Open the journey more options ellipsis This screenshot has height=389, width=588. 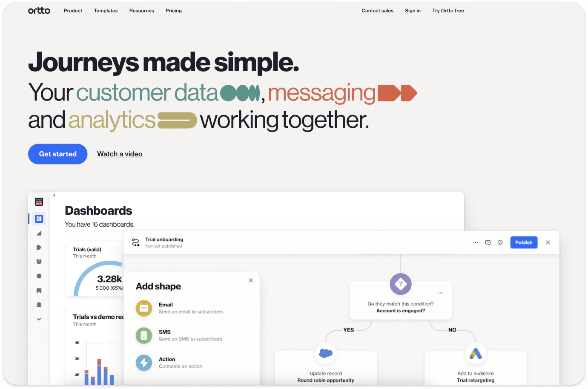(476, 242)
